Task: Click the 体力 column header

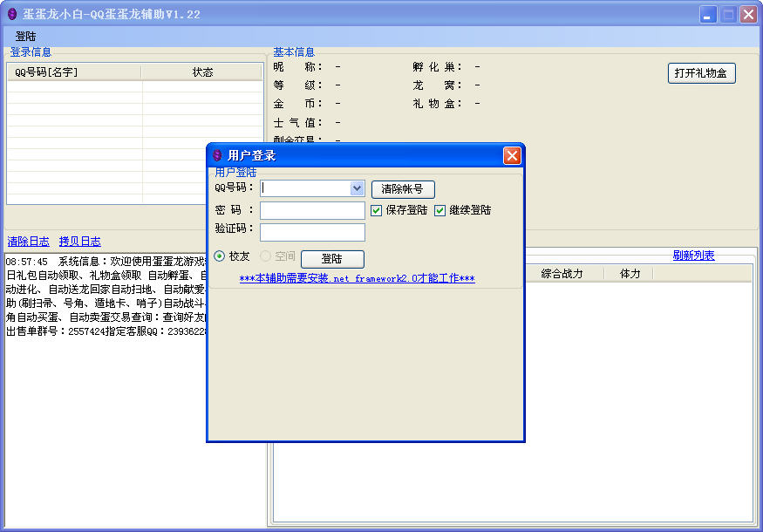Action: pyautogui.click(x=629, y=274)
